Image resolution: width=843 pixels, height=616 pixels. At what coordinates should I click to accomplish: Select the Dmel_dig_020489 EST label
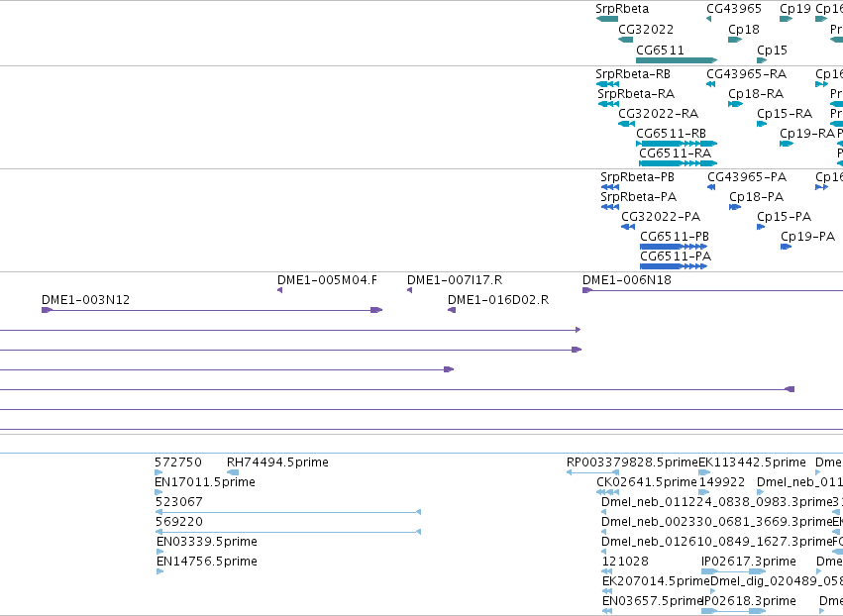click(777, 581)
